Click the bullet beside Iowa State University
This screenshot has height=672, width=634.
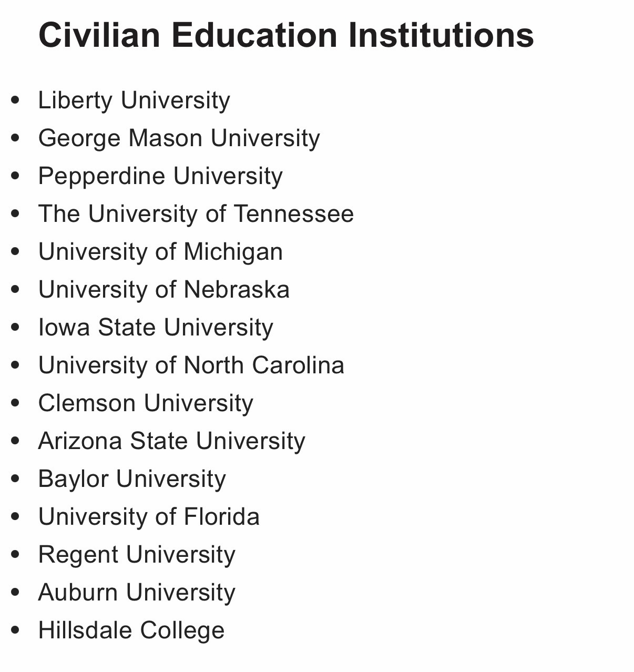(x=15, y=327)
